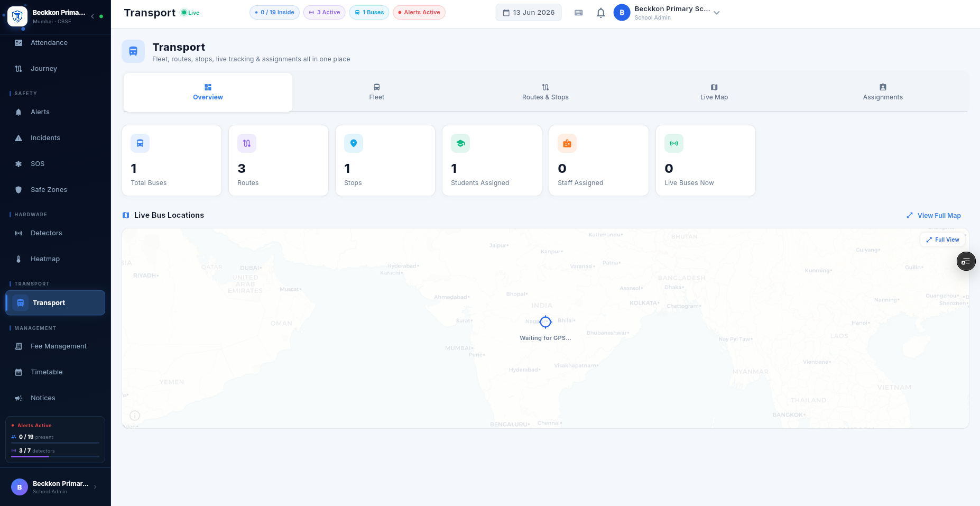Screen dimensions: 980x506
Task: Click the 3 Active detectors pill
Action: point(325,13)
